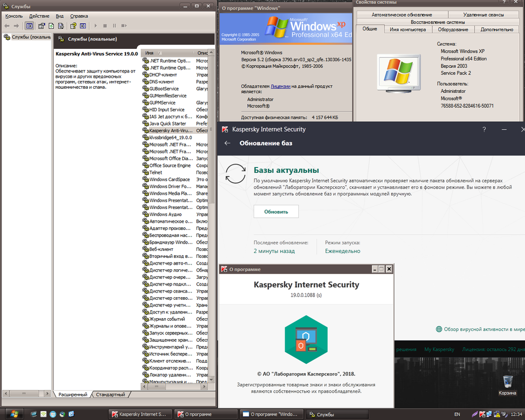
Task: Open the Справка menu
Action: 79,16
